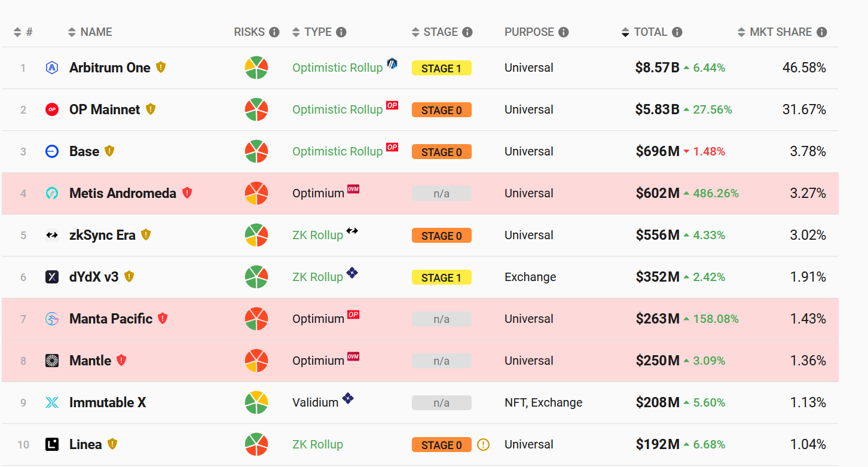Click the red OP Mainnet logo icon
The width and height of the screenshot is (868, 467).
pyautogui.click(x=52, y=110)
